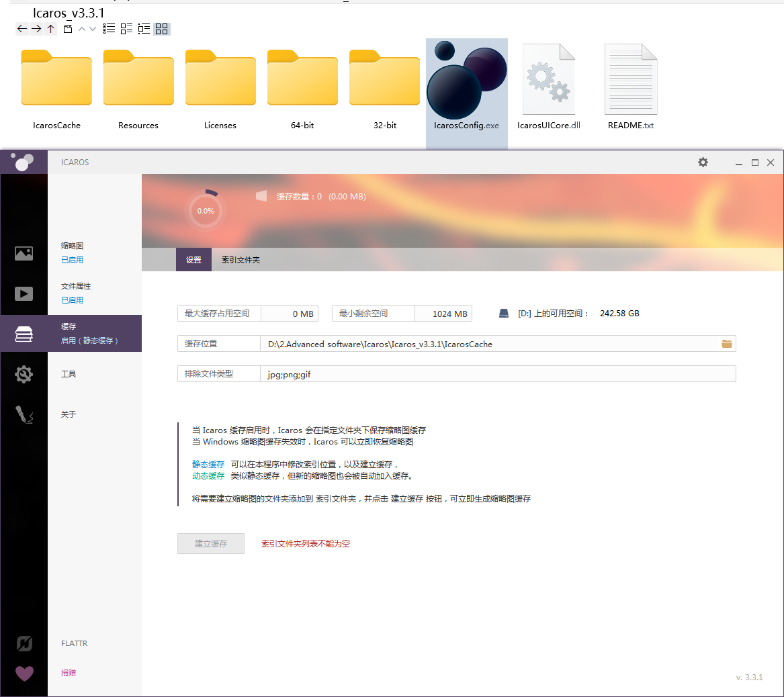This screenshot has height=697, width=784.
Task: Go back in file explorer
Action: (x=21, y=28)
